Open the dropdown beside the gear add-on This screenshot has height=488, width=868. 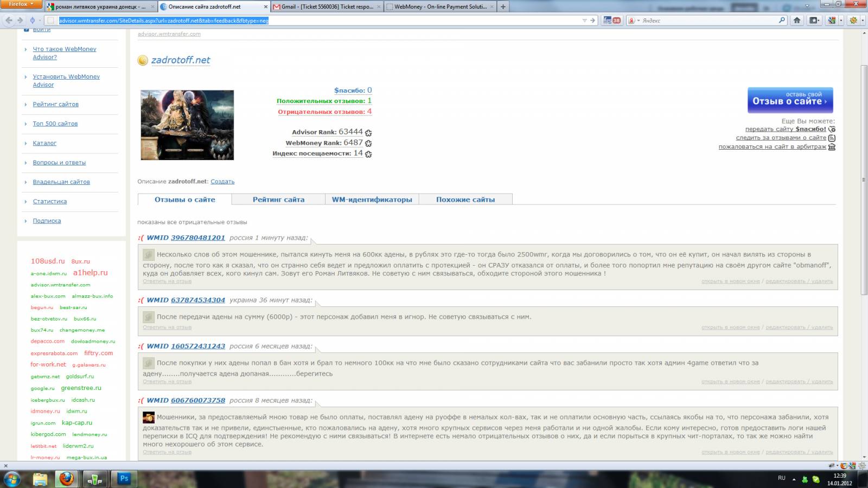pyautogui.click(x=862, y=21)
